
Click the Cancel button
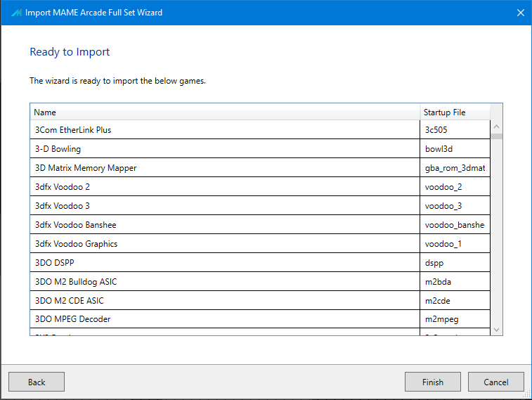tap(495, 382)
